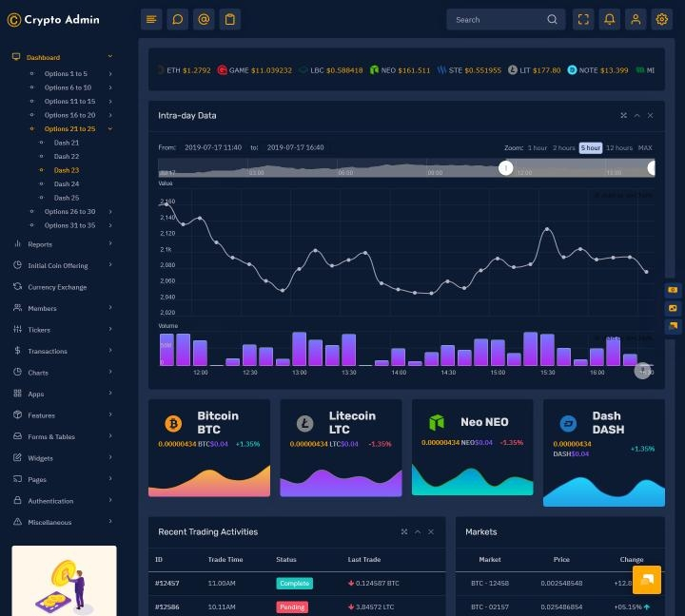The height and width of the screenshot is (616, 685).
Task: Collapse the Recent Trading Activities panel
Action: point(418,531)
